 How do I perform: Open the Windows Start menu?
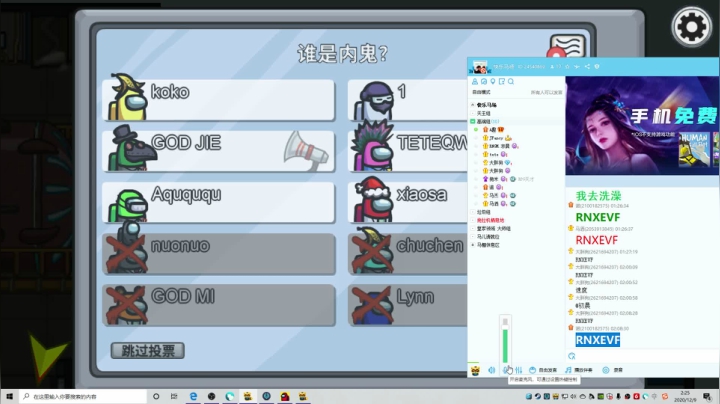(x=9, y=396)
